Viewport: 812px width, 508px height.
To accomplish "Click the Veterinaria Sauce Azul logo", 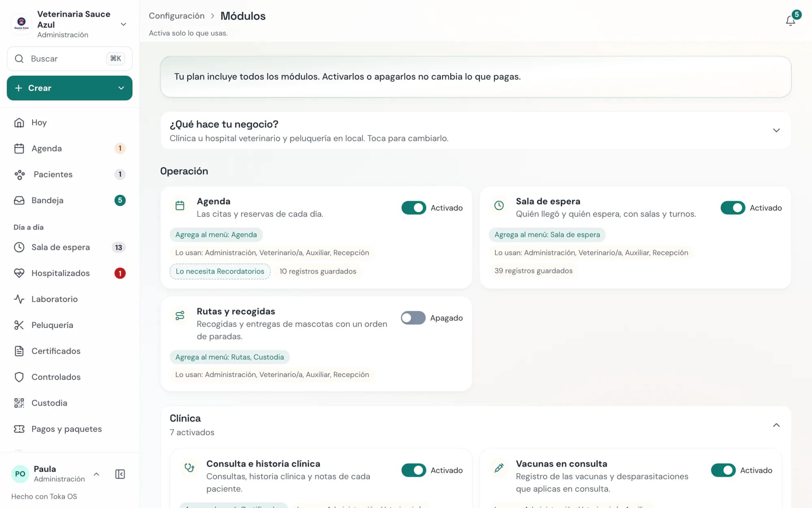I will [x=22, y=24].
